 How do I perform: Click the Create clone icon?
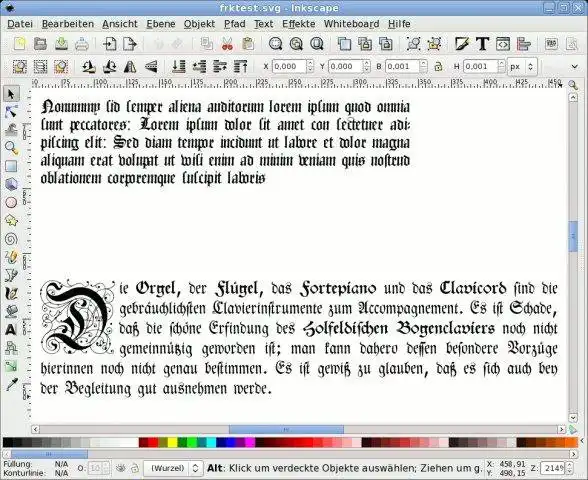365,44
